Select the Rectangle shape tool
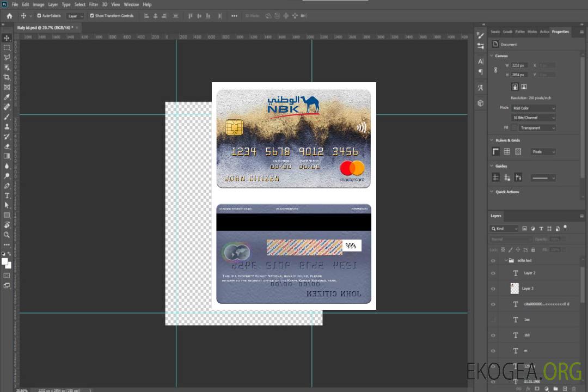The image size is (588, 392). click(x=7, y=215)
